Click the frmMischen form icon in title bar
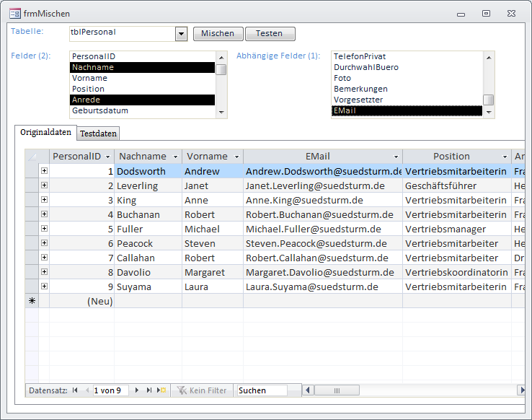 pyautogui.click(x=14, y=14)
